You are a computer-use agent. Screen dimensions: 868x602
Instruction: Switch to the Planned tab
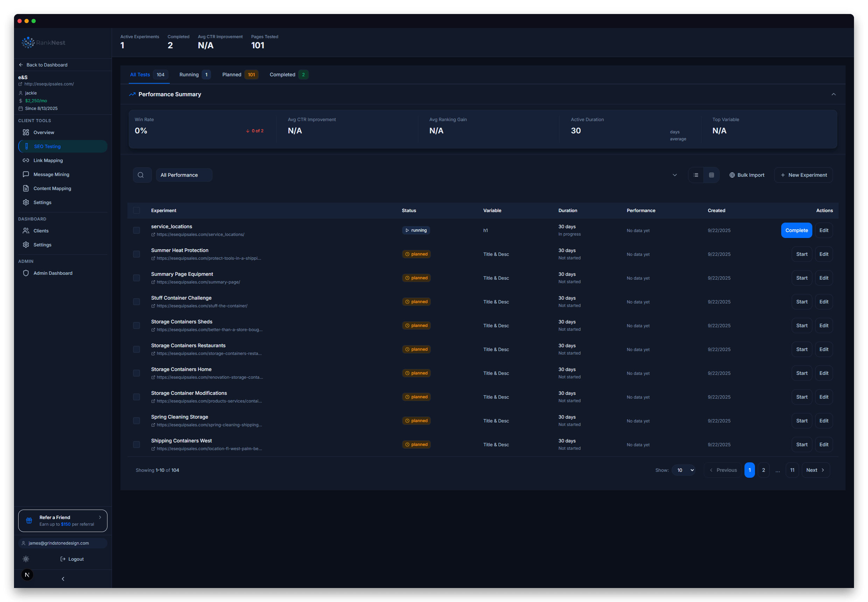(x=232, y=74)
